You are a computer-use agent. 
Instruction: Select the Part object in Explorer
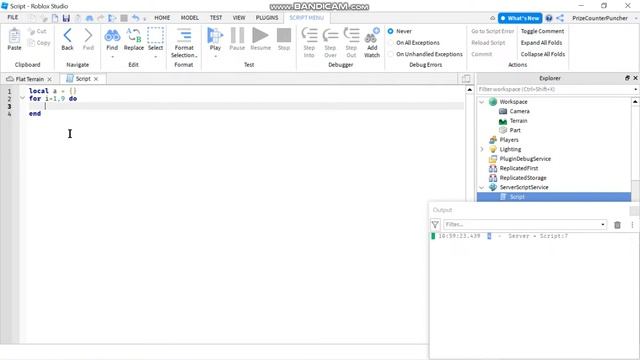click(515, 130)
